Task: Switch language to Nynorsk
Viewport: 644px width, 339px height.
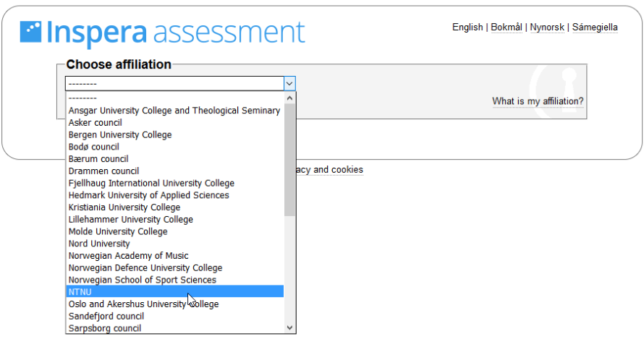Action: [x=547, y=27]
